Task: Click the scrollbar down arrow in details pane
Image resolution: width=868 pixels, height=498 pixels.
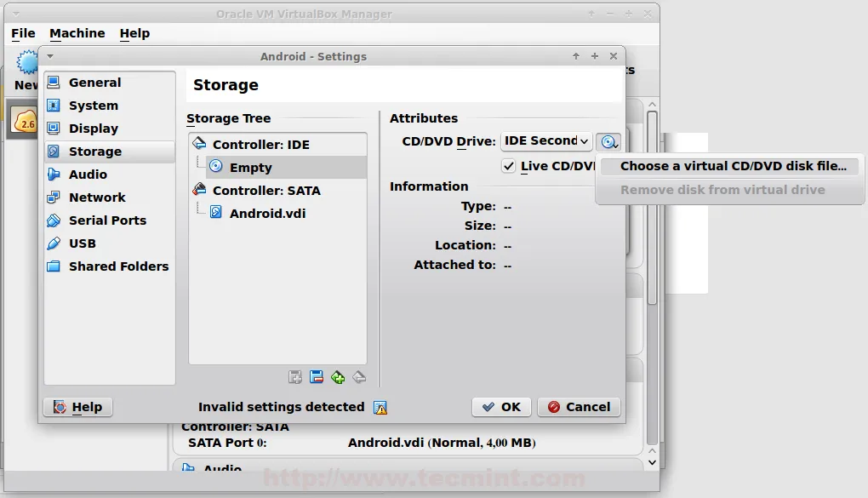Action: click(652, 461)
